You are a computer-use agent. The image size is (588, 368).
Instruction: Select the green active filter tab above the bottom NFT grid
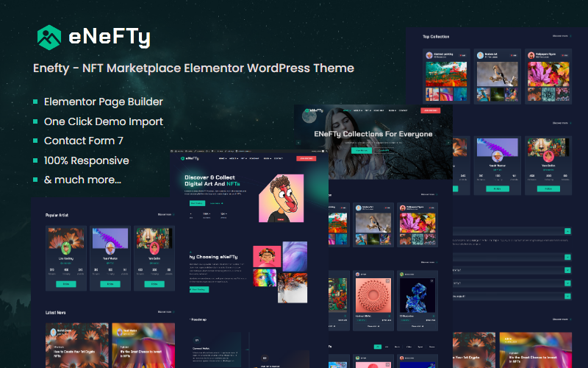tap(378, 345)
